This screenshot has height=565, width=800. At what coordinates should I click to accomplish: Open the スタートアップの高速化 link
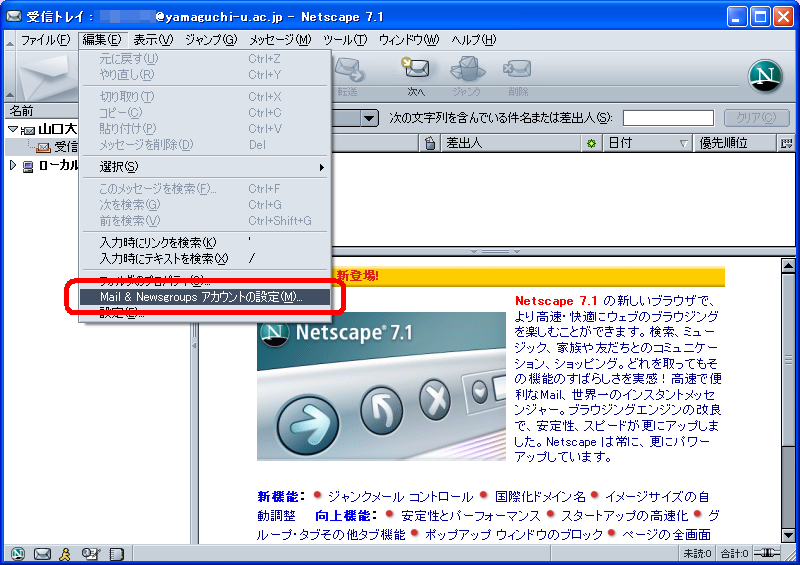pyautogui.click(x=624, y=515)
